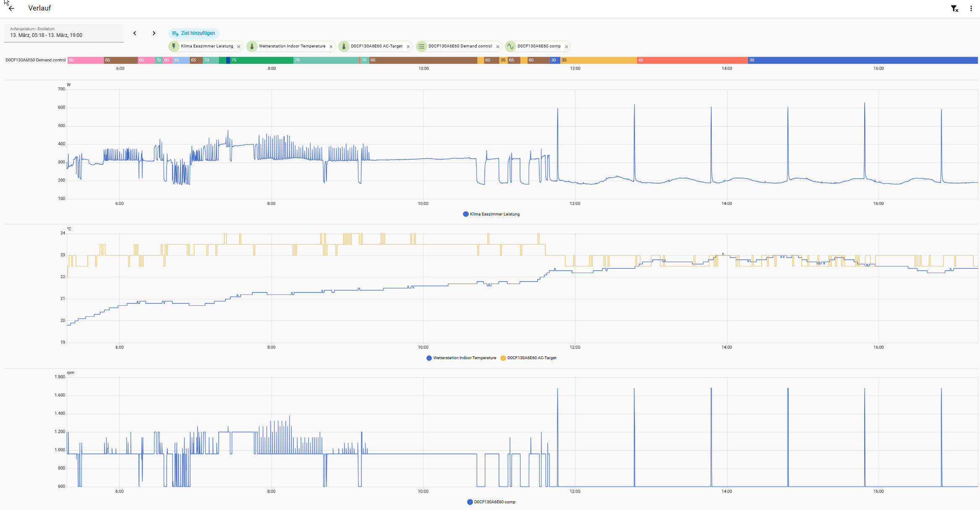
Task: Click the sine wave icon on D0CF130A6E60 comp chip
Action: coord(510,46)
